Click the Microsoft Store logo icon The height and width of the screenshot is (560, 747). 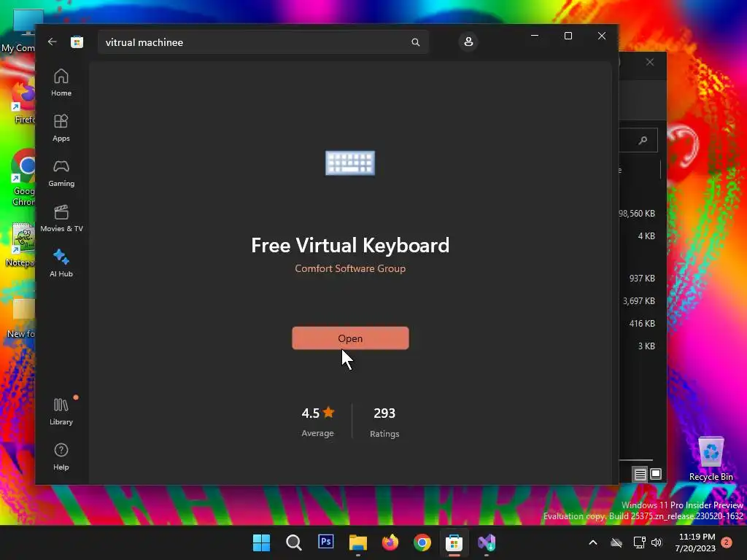pos(77,42)
